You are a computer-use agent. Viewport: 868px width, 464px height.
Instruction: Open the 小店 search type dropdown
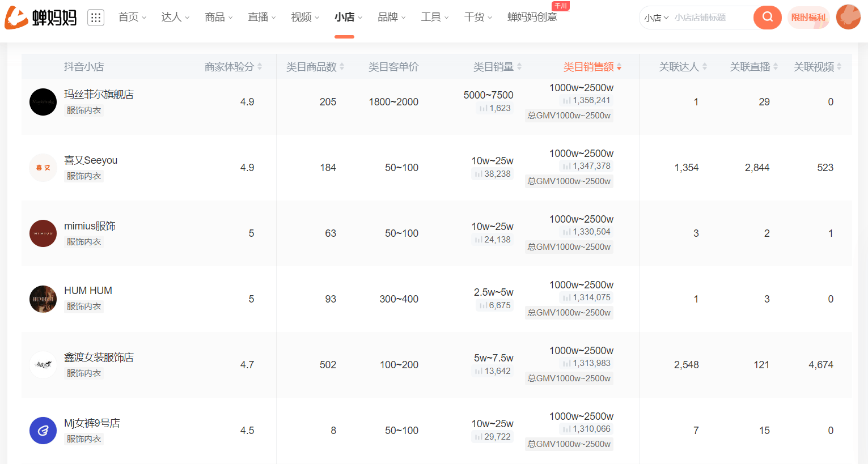[657, 18]
